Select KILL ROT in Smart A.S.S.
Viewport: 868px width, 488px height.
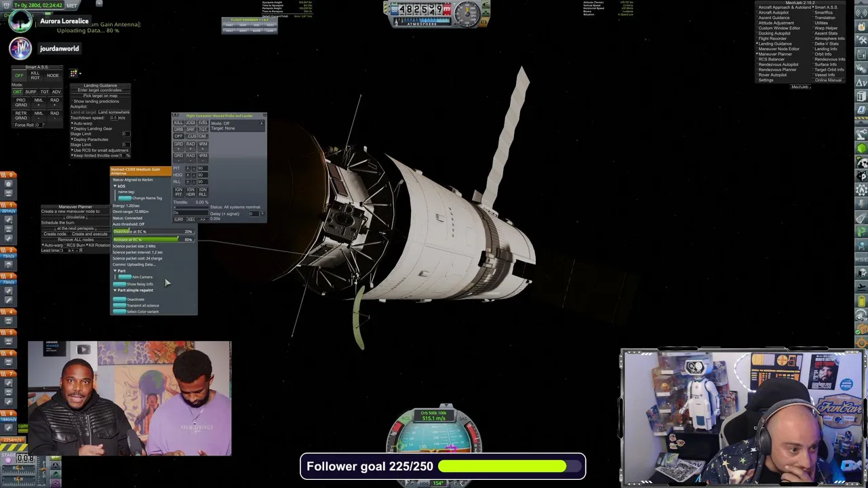35,75
